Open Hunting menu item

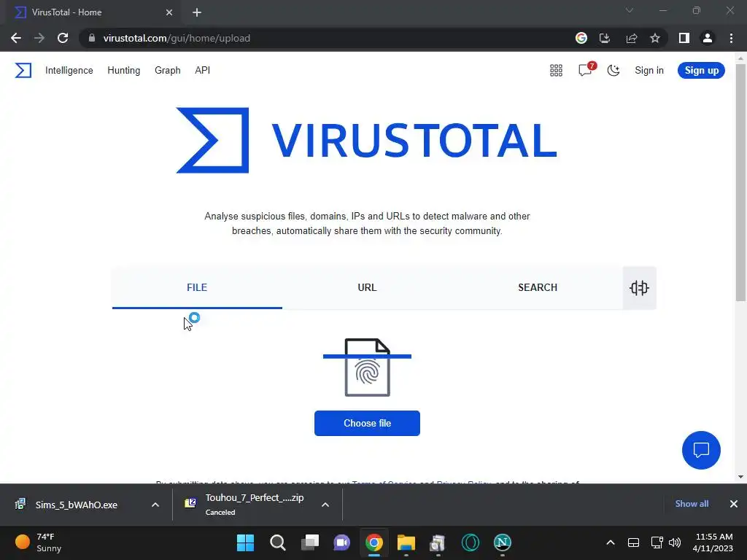click(124, 71)
